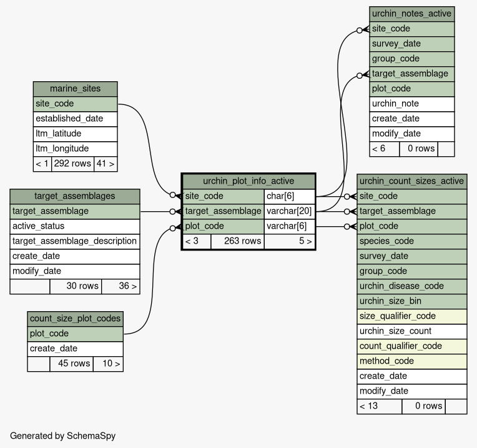Click ltm_longitude column in marine_sites

point(75,149)
